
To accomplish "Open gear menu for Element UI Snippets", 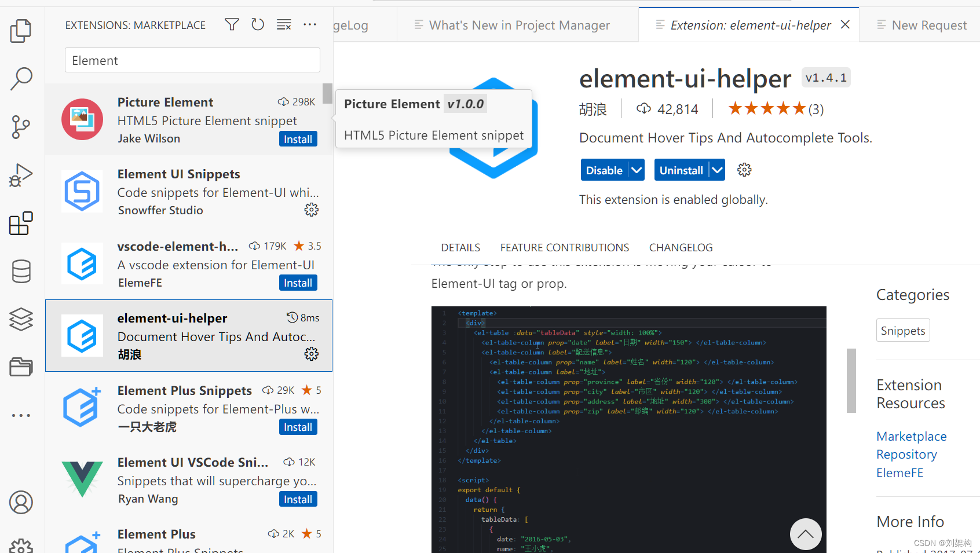I will pos(312,210).
